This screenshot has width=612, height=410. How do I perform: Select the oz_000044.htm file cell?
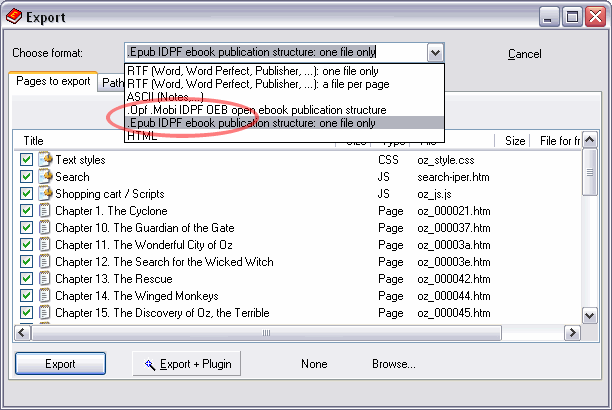[x=454, y=296]
